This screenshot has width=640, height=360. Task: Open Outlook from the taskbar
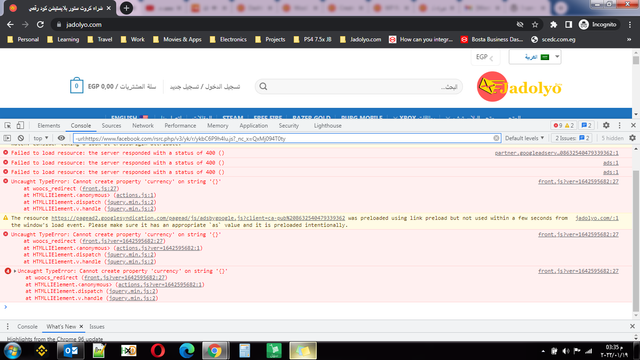click(x=71, y=351)
